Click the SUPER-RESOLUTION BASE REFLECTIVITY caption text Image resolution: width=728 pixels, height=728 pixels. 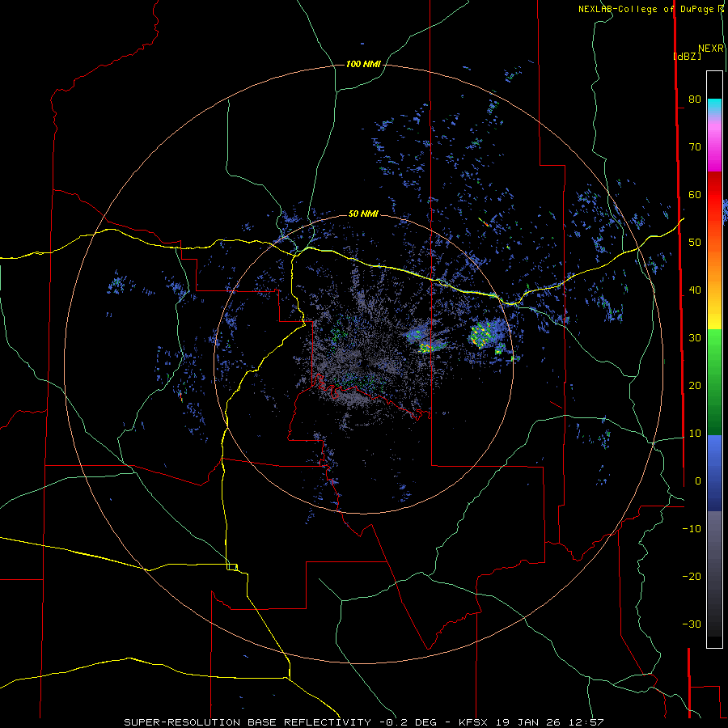(x=248, y=722)
